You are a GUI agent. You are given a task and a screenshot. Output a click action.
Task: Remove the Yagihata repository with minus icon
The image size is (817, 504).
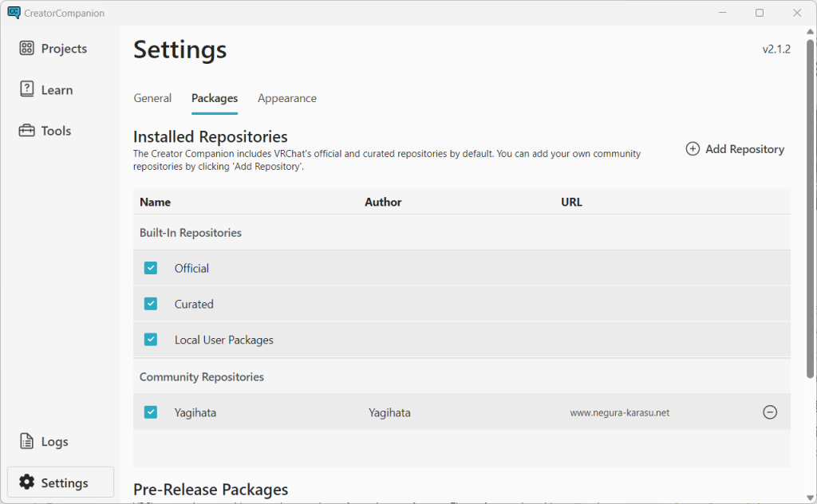tap(770, 412)
